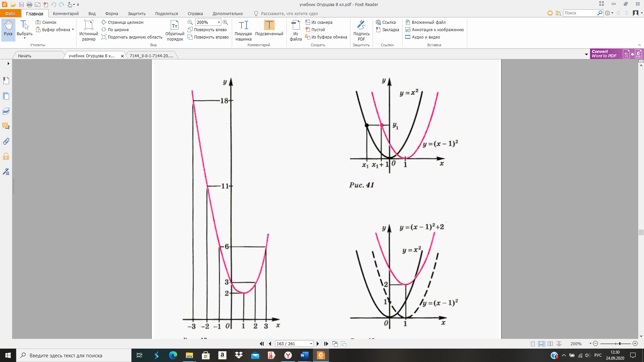Open the 200% zoom dropdown in ribbon

pyautogui.click(x=219, y=22)
